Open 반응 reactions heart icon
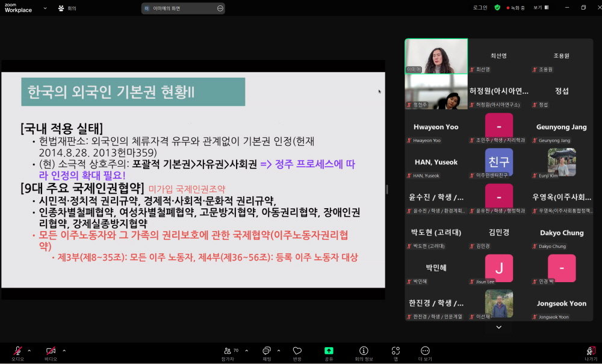 (x=297, y=353)
